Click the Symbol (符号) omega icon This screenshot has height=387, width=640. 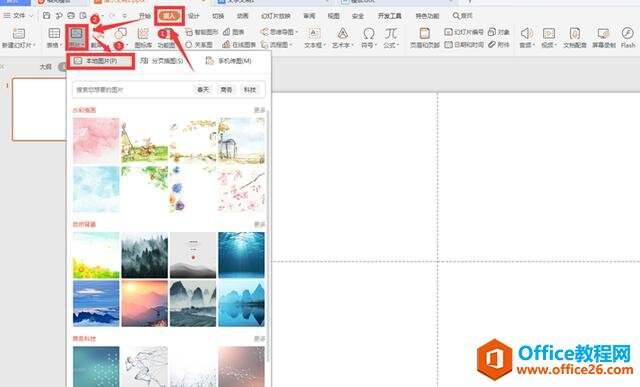click(x=369, y=33)
